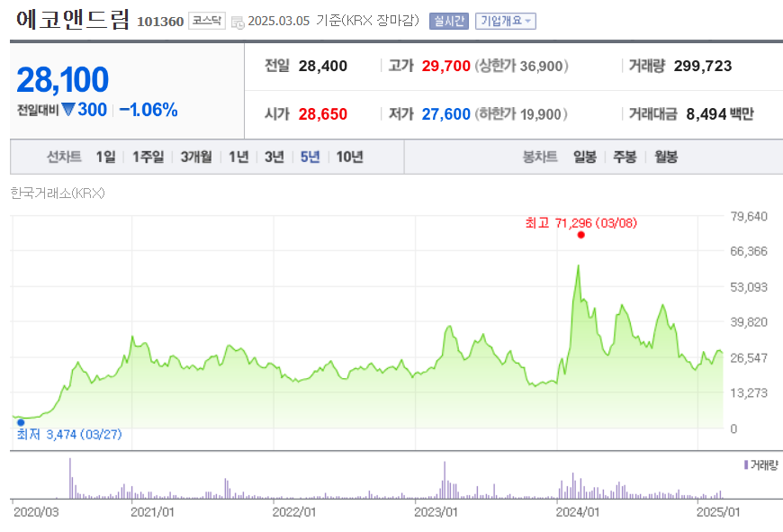Switch to the 주봉 candle chart
Screen dimensions: 783x532
625,157
